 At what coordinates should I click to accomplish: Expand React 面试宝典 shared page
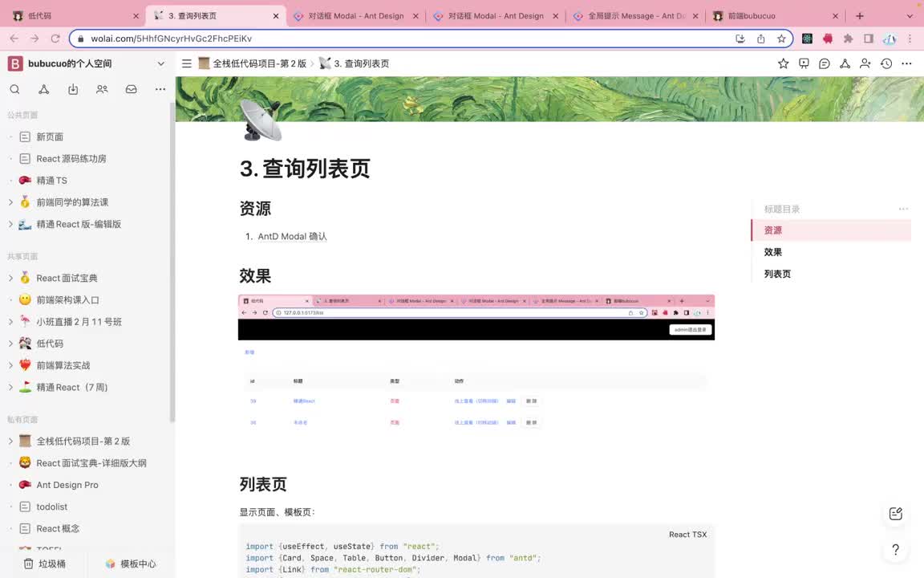click(x=10, y=277)
